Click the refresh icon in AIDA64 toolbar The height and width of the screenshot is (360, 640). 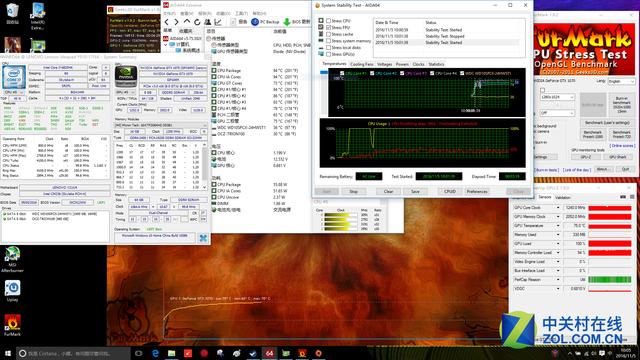[197, 22]
